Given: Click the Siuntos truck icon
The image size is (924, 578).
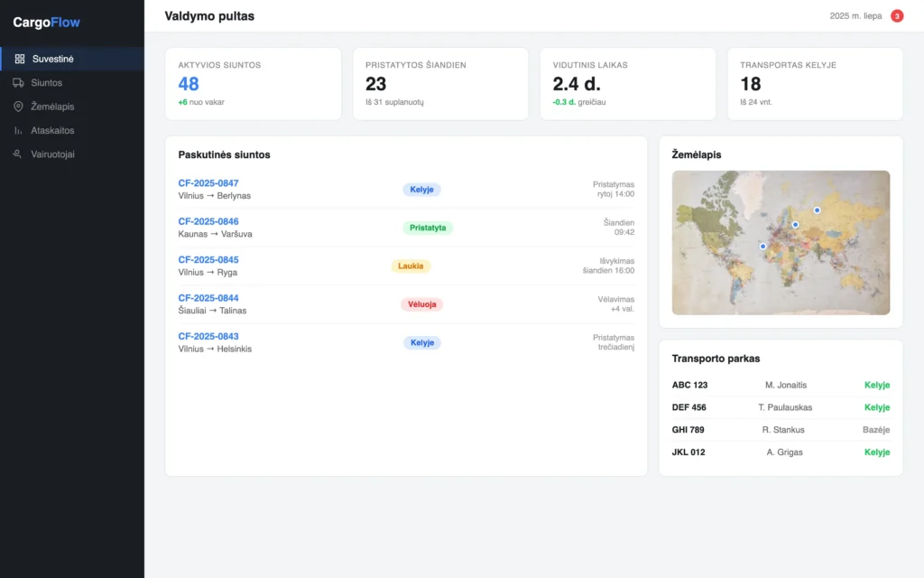Looking at the screenshot, I should click(18, 82).
